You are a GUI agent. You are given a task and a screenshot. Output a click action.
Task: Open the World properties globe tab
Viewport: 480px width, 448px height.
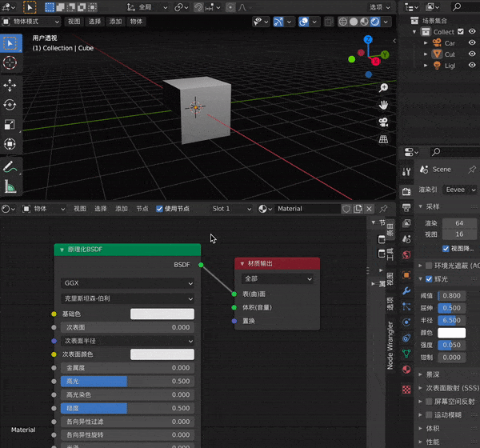tap(406, 254)
